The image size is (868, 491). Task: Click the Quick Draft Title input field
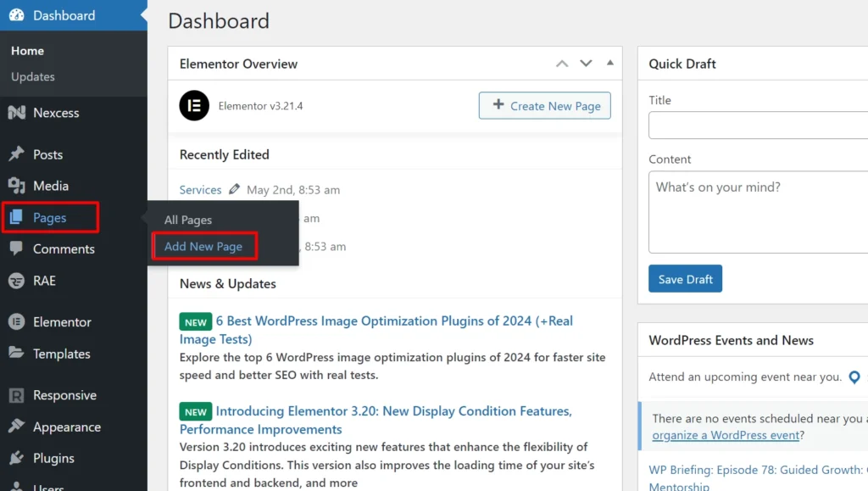coord(759,126)
